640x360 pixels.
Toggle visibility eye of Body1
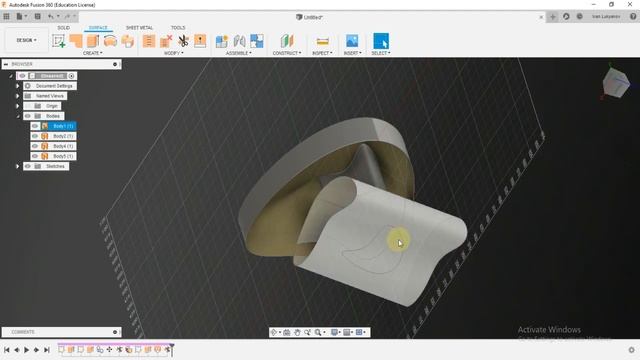click(35, 126)
